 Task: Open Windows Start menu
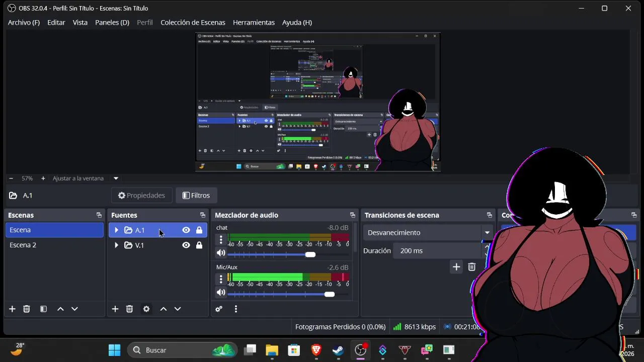coord(114,350)
